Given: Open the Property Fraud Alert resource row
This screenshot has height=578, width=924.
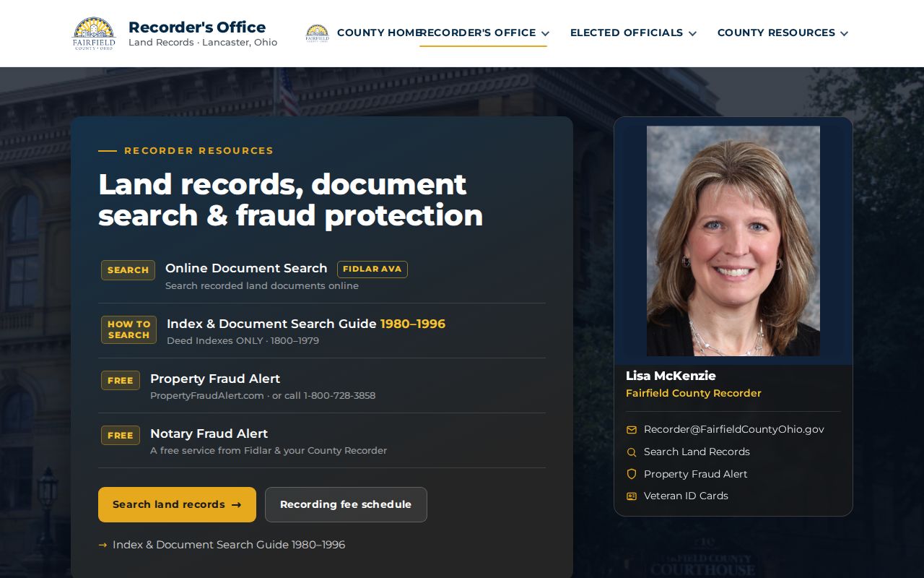Looking at the screenshot, I should click(322, 386).
